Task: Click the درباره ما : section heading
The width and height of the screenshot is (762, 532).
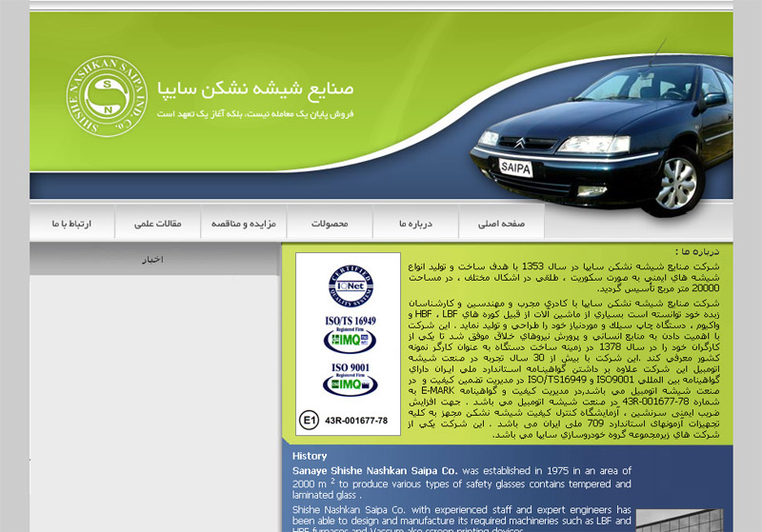Action: coord(697,251)
